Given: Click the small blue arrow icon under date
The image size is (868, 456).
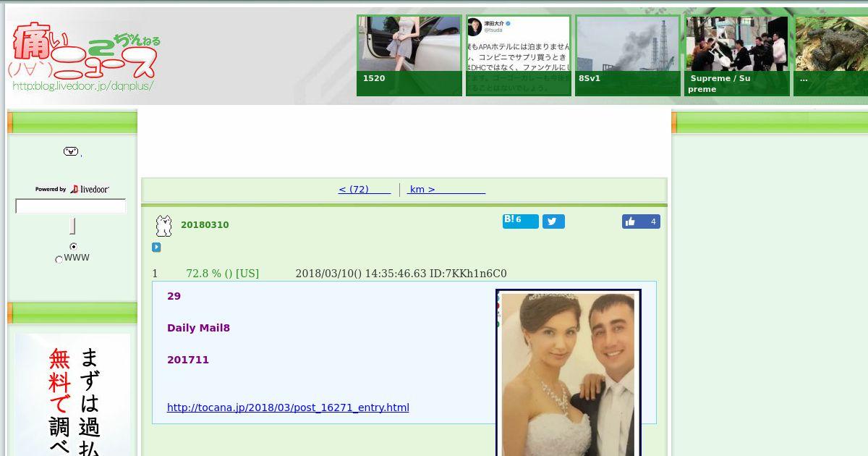Looking at the screenshot, I should coord(156,248).
